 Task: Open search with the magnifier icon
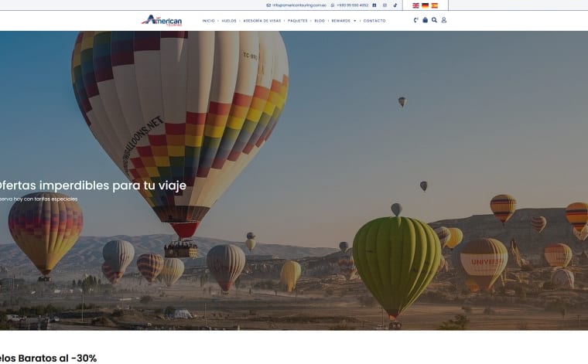click(x=434, y=20)
